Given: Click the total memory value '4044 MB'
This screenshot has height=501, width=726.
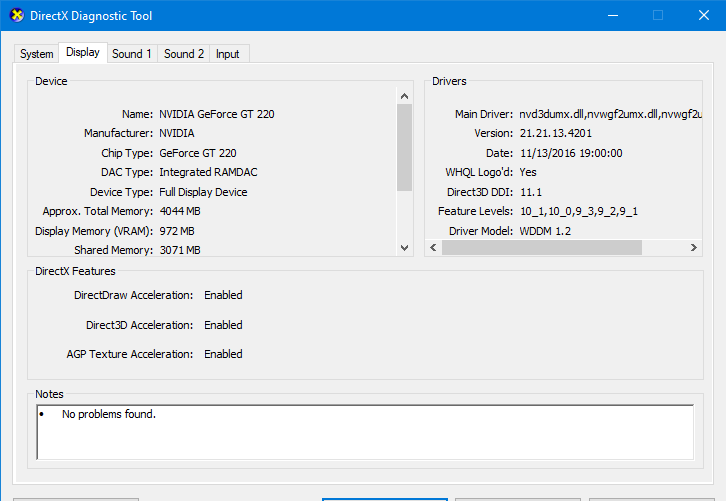Looking at the screenshot, I should tap(180, 211).
